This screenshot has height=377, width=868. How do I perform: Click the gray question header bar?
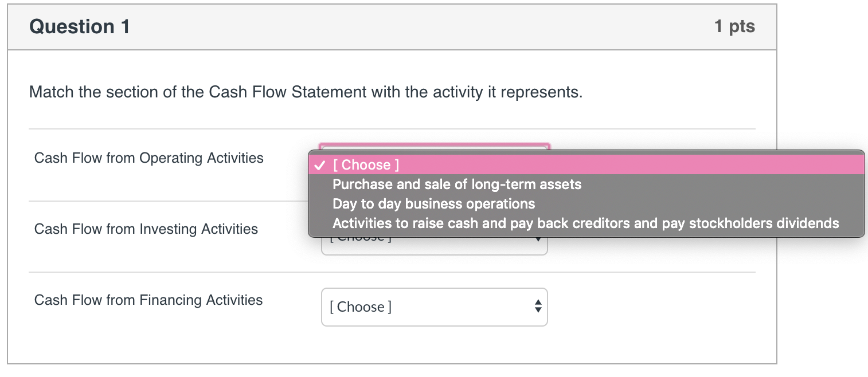(401, 27)
